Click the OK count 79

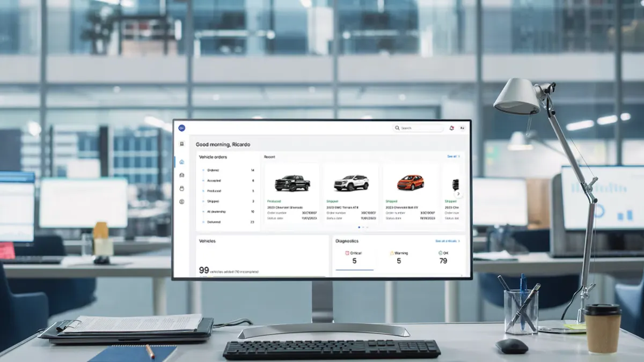pyautogui.click(x=443, y=261)
